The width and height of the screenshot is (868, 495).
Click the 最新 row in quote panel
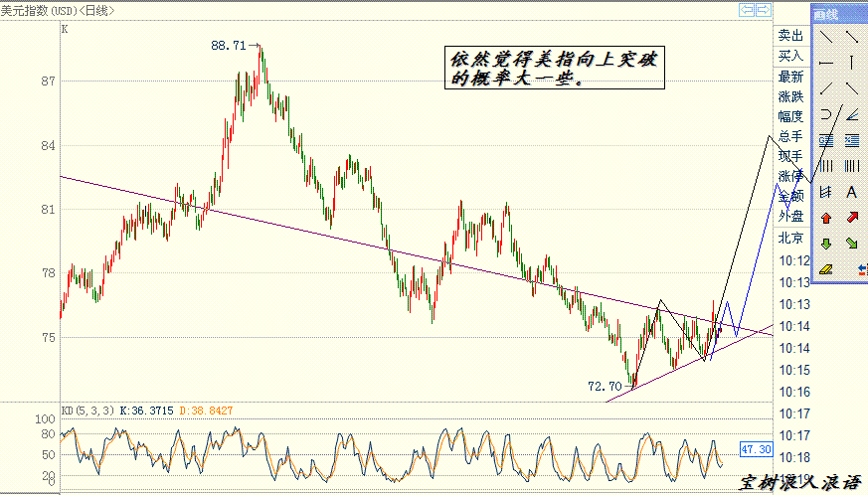[790, 77]
